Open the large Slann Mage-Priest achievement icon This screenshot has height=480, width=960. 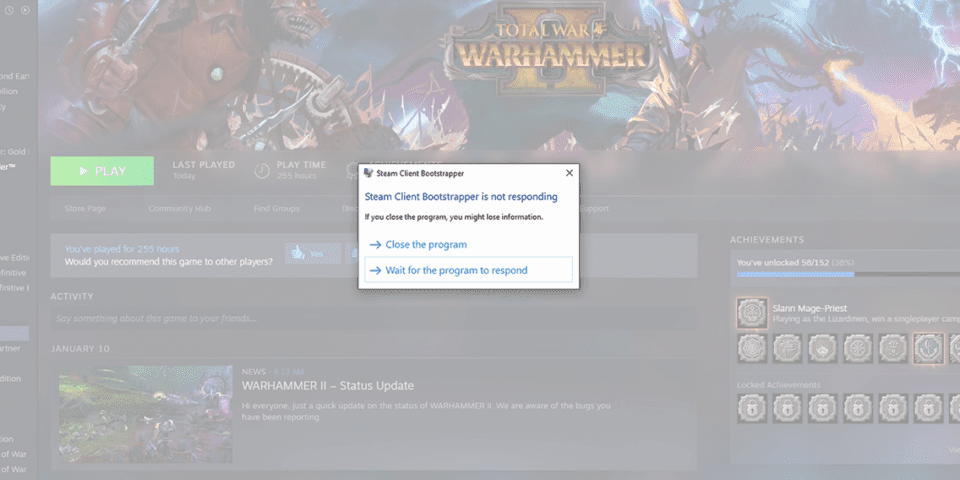752,313
